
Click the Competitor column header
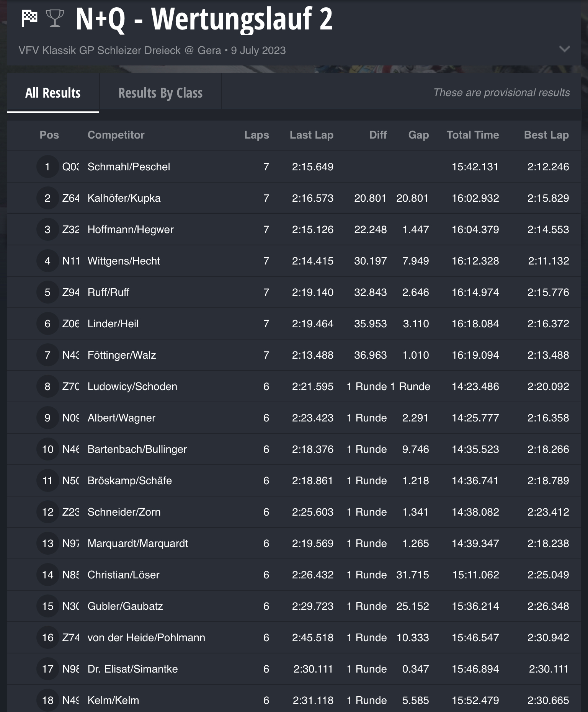pos(116,135)
